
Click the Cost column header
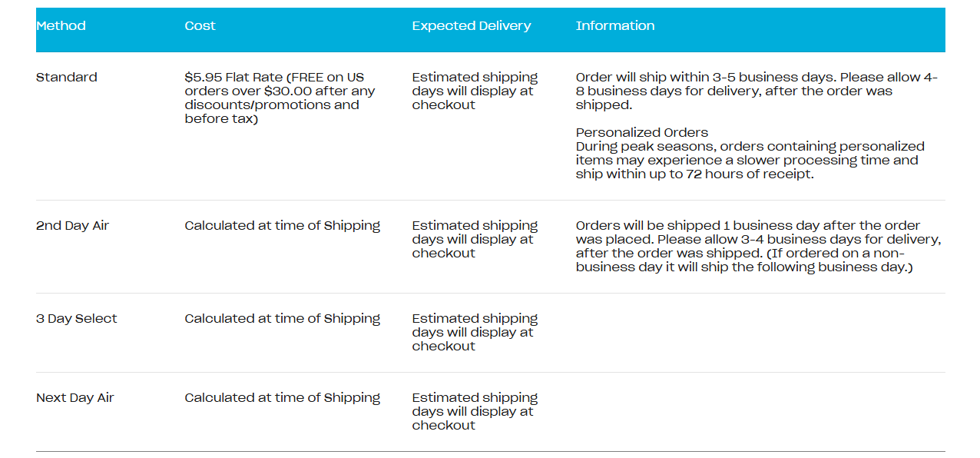click(200, 26)
